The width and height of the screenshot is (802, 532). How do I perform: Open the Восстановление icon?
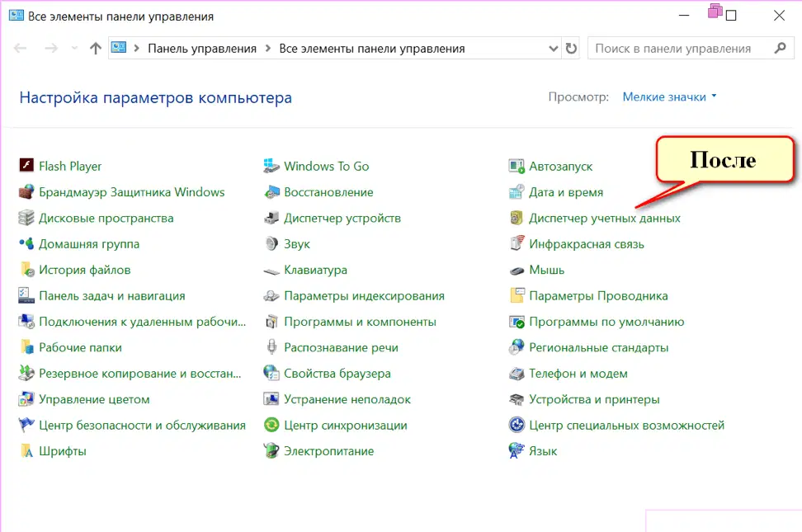click(x=271, y=192)
